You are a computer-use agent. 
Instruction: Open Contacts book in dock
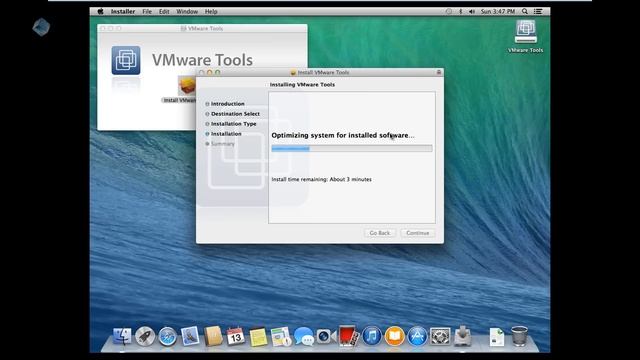(x=213, y=337)
